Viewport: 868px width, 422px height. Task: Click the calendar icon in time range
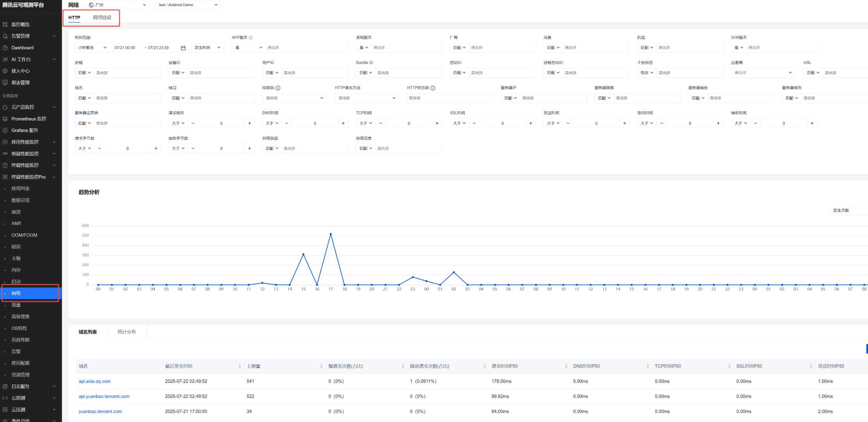pos(183,48)
